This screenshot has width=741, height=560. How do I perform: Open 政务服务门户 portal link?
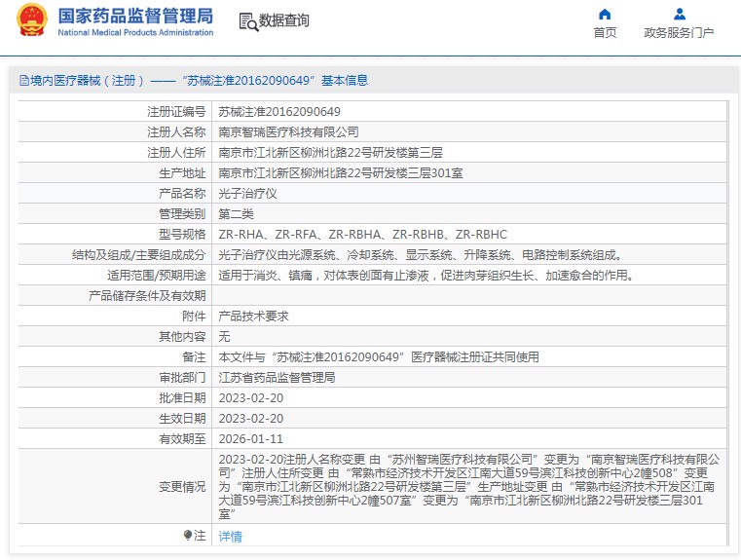point(679,32)
